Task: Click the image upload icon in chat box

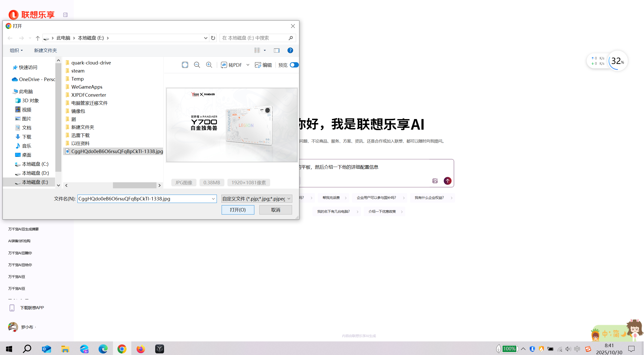Action: (435, 181)
